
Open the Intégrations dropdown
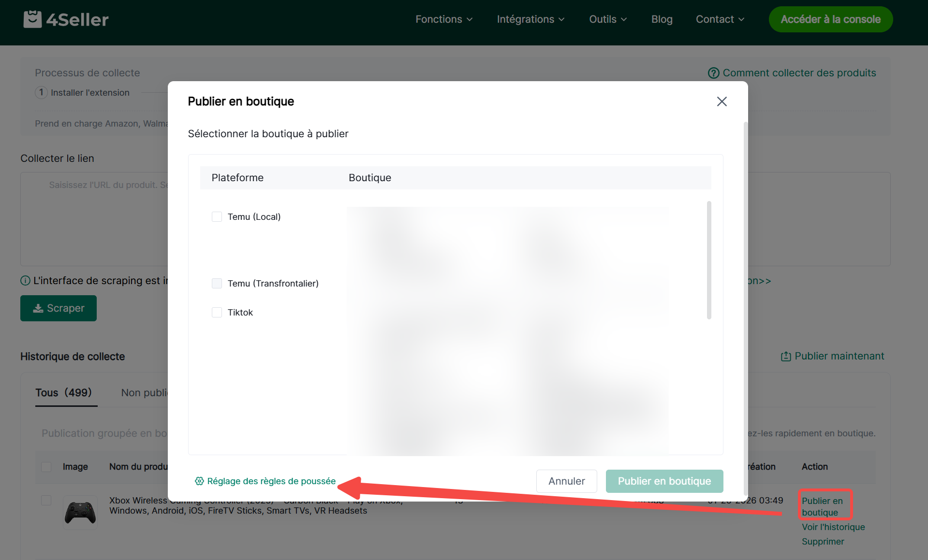[530, 19]
